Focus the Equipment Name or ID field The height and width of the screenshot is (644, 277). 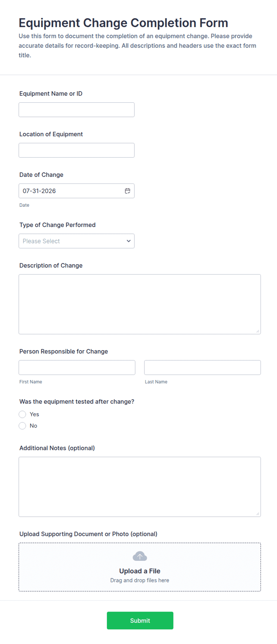tap(77, 110)
